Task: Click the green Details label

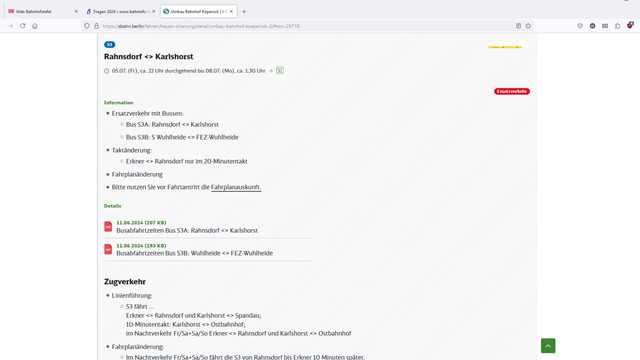Action: click(x=113, y=206)
